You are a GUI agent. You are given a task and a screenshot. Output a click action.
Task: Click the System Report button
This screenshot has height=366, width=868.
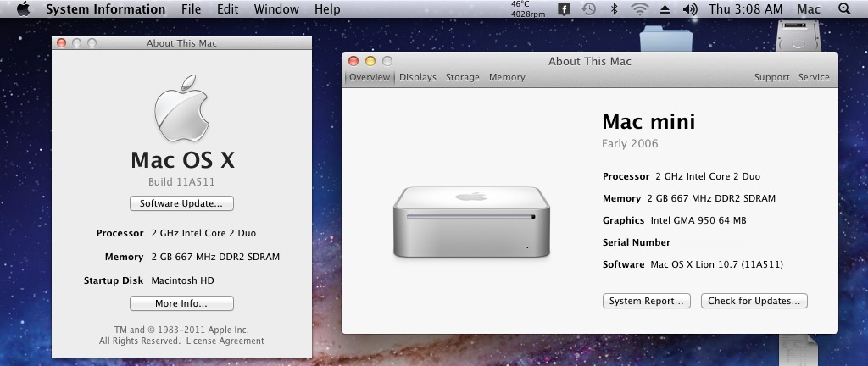pyautogui.click(x=646, y=301)
